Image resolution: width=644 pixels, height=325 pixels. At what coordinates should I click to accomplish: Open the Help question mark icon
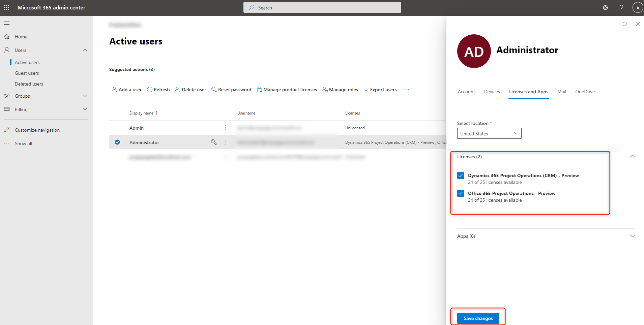[x=621, y=7]
